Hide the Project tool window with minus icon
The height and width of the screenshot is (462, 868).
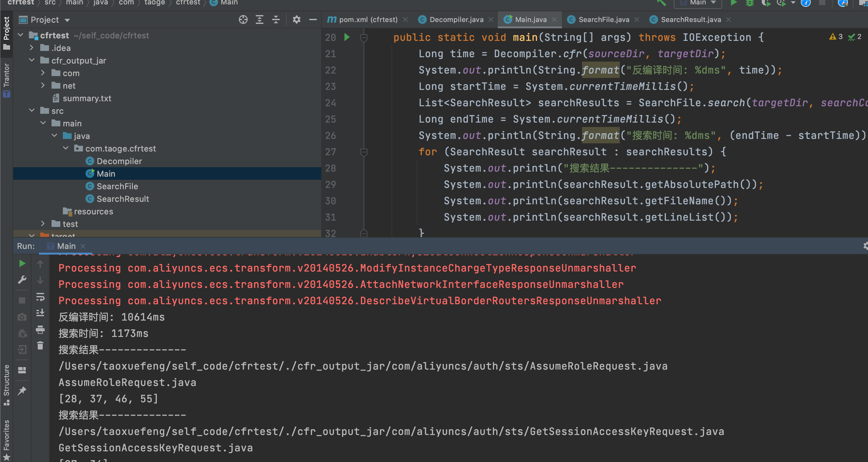[x=313, y=19]
